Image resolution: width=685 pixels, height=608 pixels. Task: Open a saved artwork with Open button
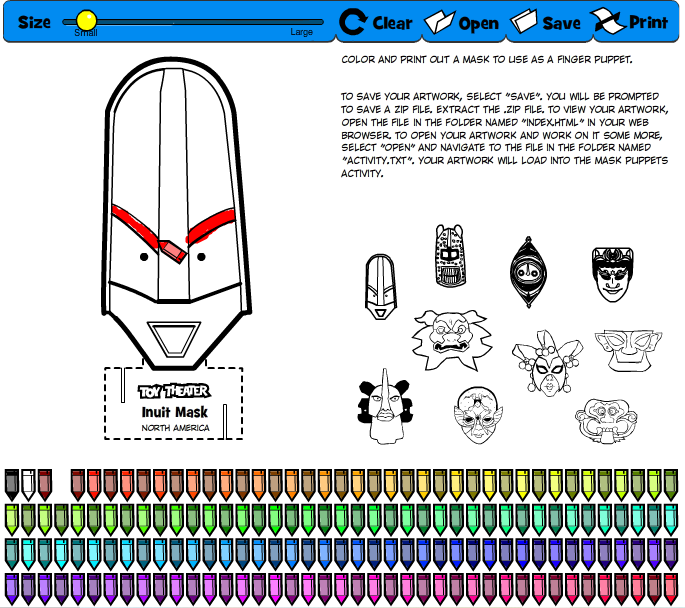point(462,22)
